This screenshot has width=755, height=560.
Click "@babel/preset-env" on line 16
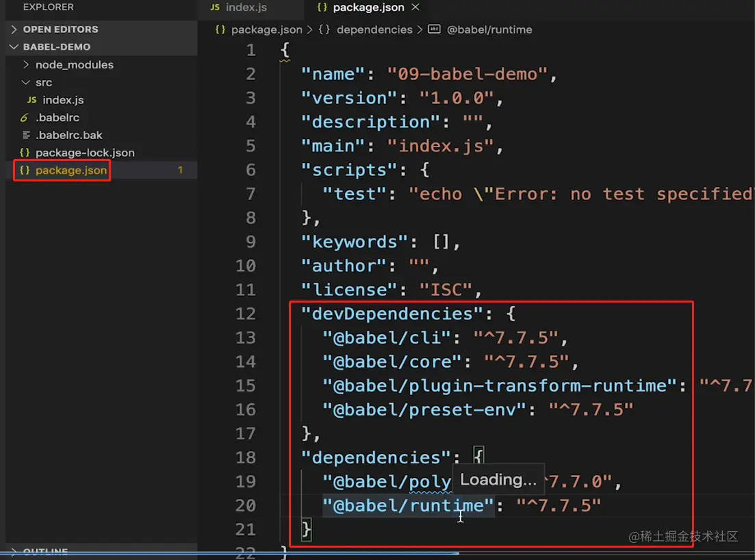(x=424, y=410)
